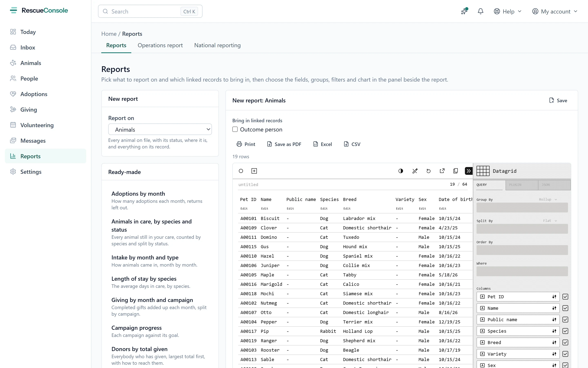588x368 pixels.
Task: Open the What's new sparkle icon
Action: pyautogui.click(x=464, y=11)
